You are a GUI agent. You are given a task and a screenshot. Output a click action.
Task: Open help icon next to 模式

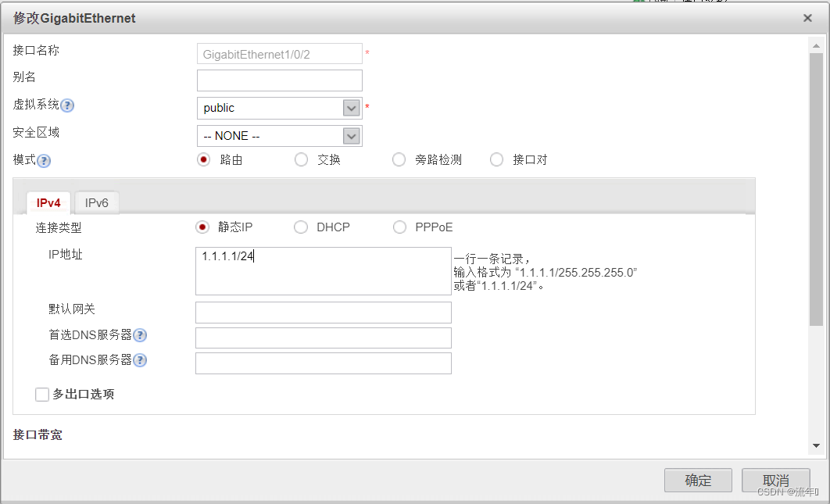click(44, 161)
